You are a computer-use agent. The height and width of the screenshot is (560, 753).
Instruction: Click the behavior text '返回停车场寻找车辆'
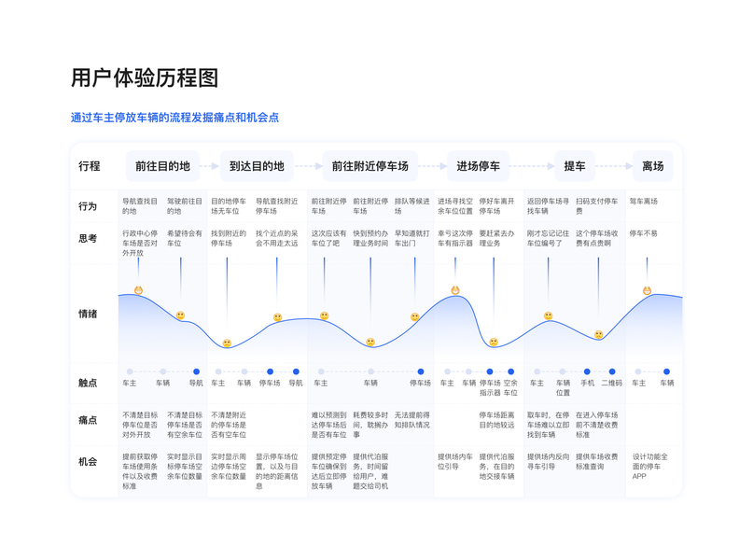pos(548,206)
